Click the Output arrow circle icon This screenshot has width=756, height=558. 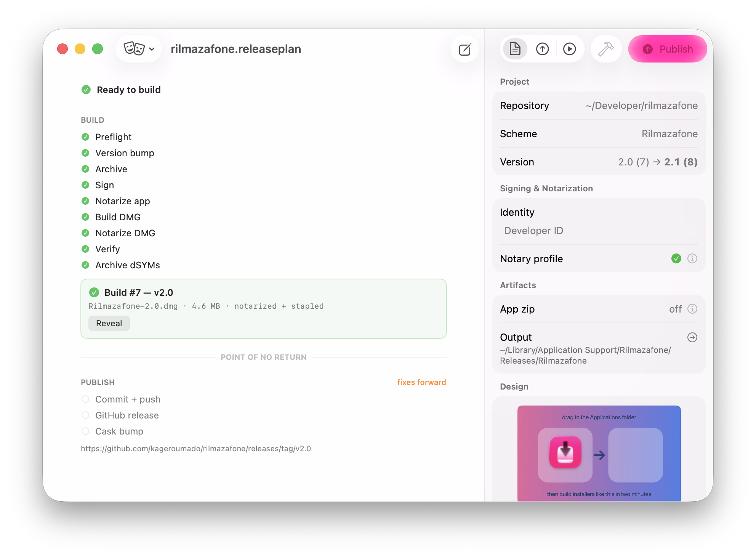[692, 337]
